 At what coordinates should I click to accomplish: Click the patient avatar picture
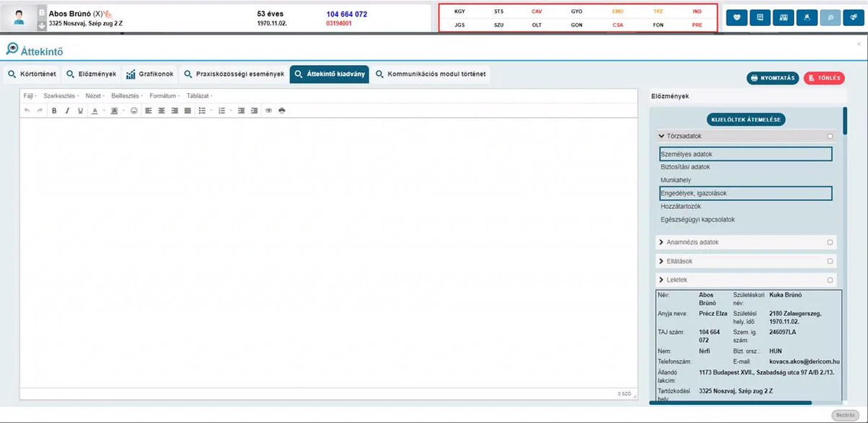coord(20,17)
